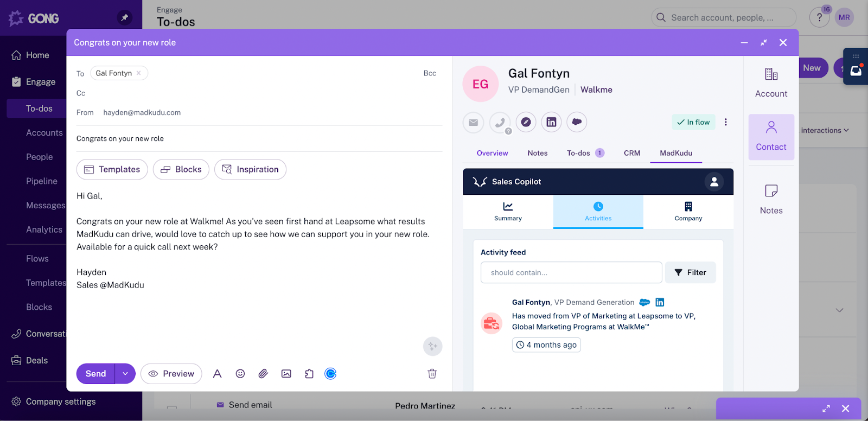Open Pipeline in sidebar

[x=42, y=181]
